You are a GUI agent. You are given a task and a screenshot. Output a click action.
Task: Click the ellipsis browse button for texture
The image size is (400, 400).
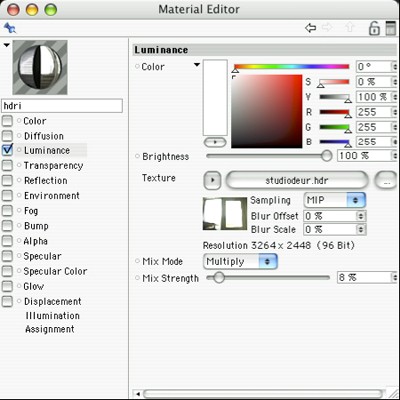pyautogui.click(x=387, y=181)
